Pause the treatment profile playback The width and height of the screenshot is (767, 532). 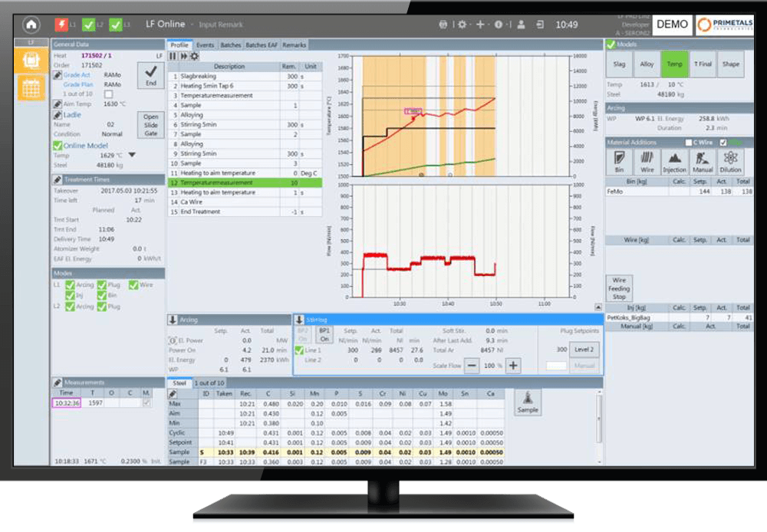click(x=173, y=56)
